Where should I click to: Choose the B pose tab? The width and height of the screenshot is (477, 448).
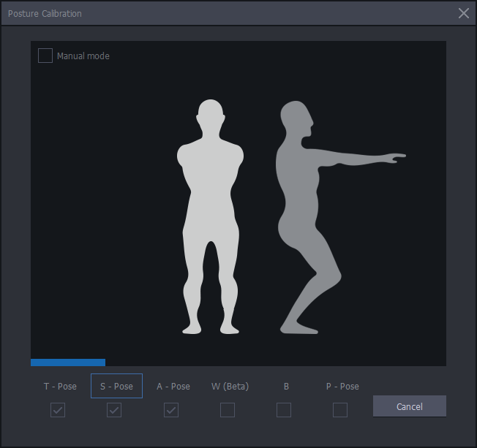click(286, 387)
